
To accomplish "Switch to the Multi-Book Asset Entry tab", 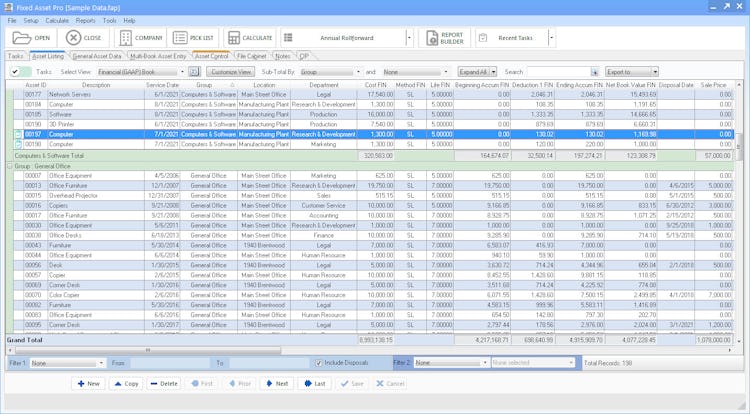I will click(158, 56).
